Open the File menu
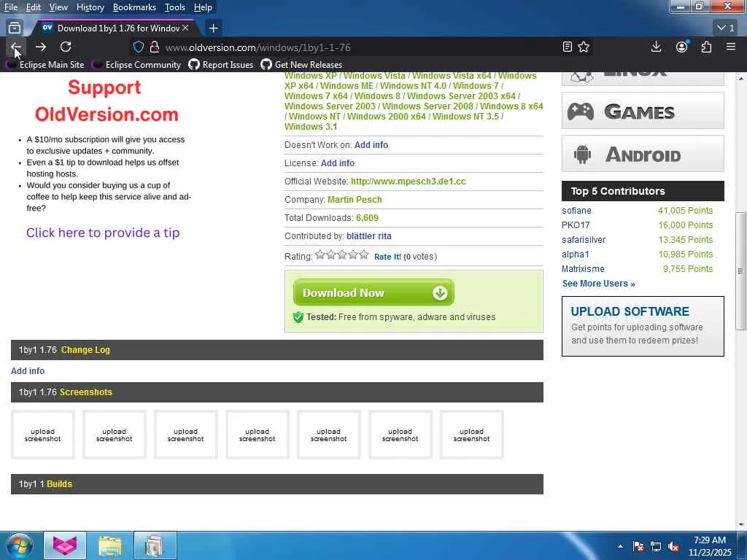 click(10, 7)
